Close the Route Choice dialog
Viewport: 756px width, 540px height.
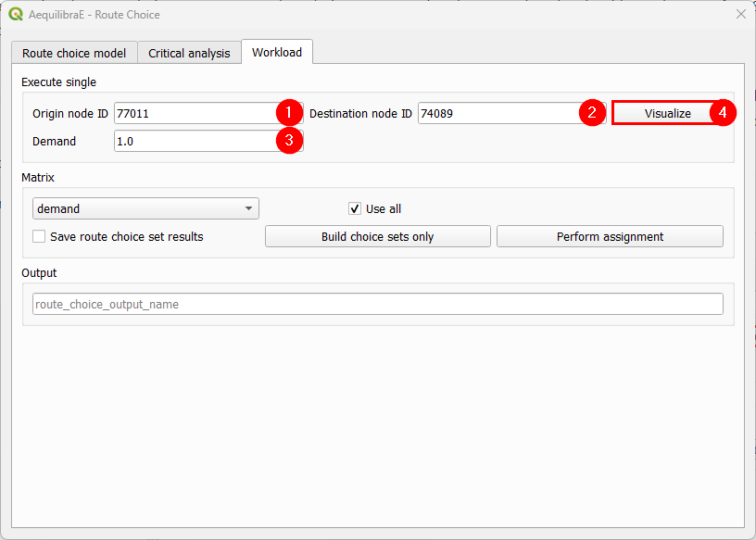[740, 15]
